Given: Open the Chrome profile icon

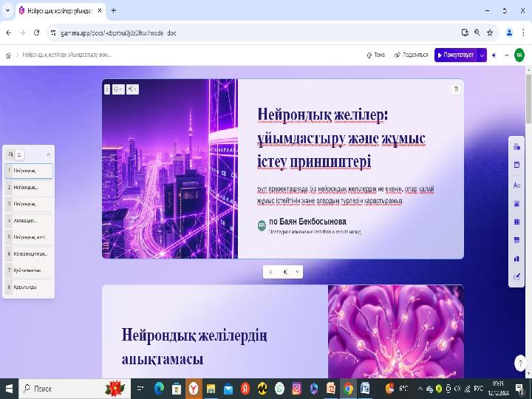Looking at the screenshot, I should 509,33.
